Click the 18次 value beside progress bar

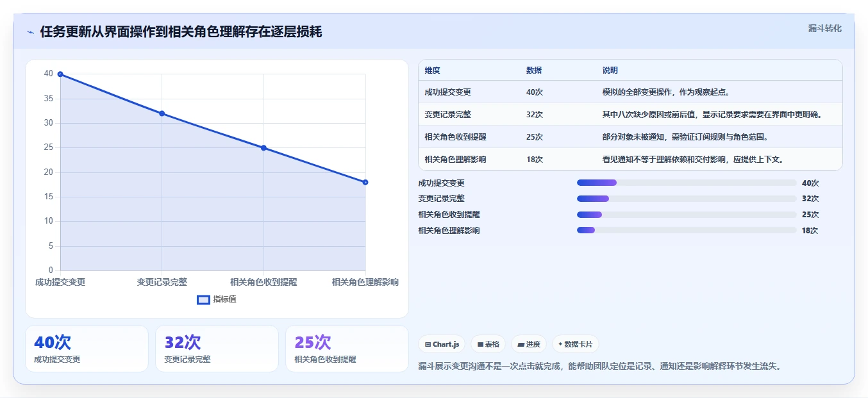[810, 231]
